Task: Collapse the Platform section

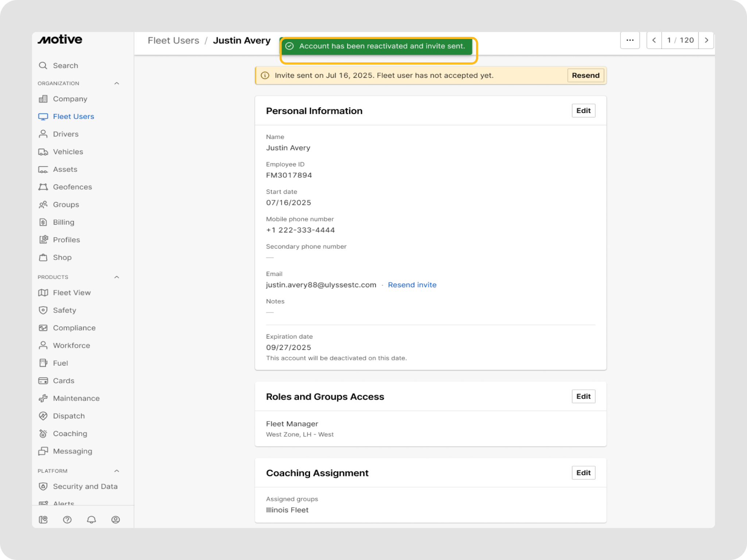Action: [117, 471]
